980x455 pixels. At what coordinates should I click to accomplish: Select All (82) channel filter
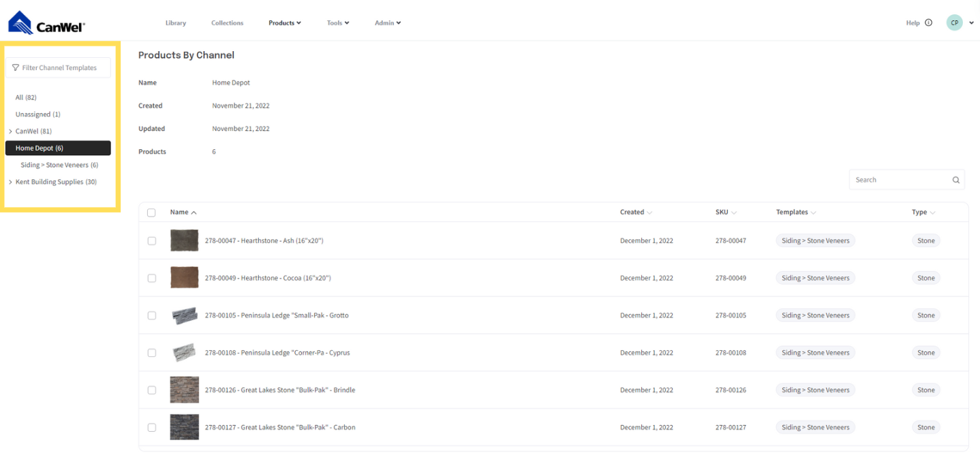(26, 97)
